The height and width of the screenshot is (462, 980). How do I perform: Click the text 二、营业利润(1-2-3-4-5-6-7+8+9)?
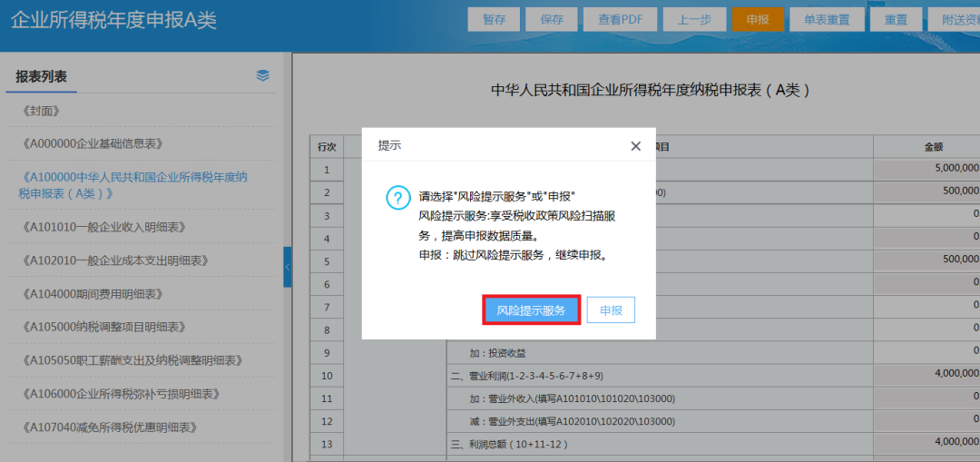(x=526, y=376)
